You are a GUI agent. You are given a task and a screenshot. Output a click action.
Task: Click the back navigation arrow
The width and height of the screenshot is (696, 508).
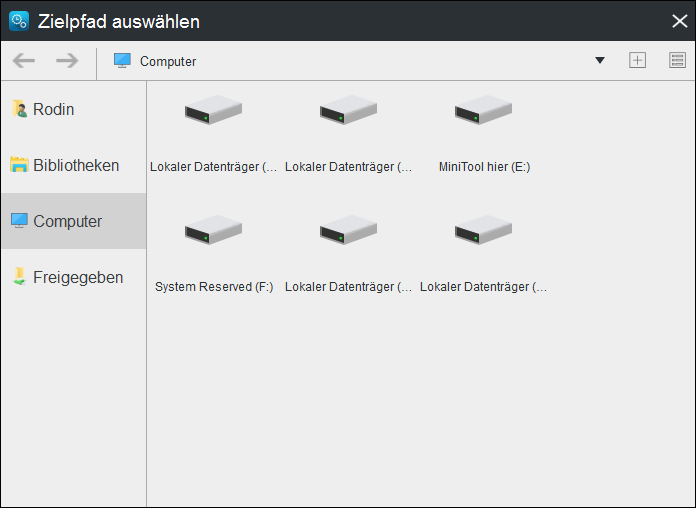point(23,61)
